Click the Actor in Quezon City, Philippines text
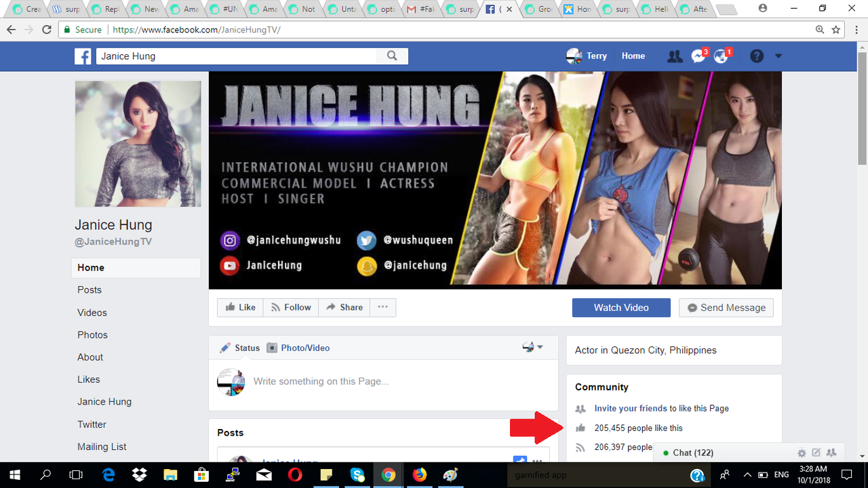Image resolution: width=868 pixels, height=488 pixels. coord(646,350)
